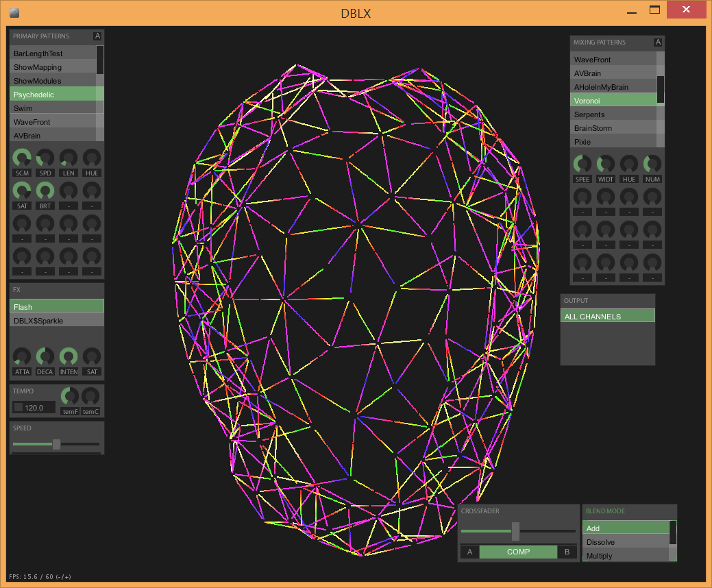This screenshot has height=588, width=712.
Task: Maximize the DBLX window
Action: point(654,10)
